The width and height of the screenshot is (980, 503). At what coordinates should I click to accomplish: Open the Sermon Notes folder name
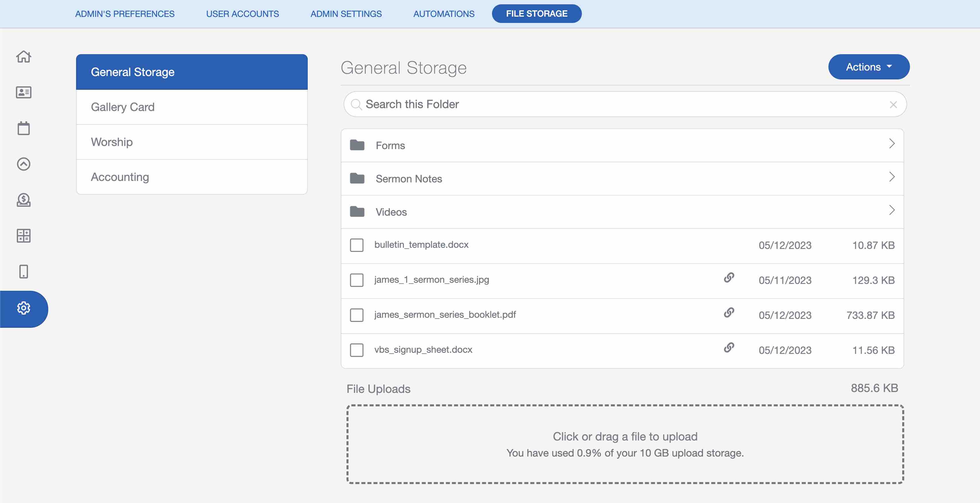408,179
